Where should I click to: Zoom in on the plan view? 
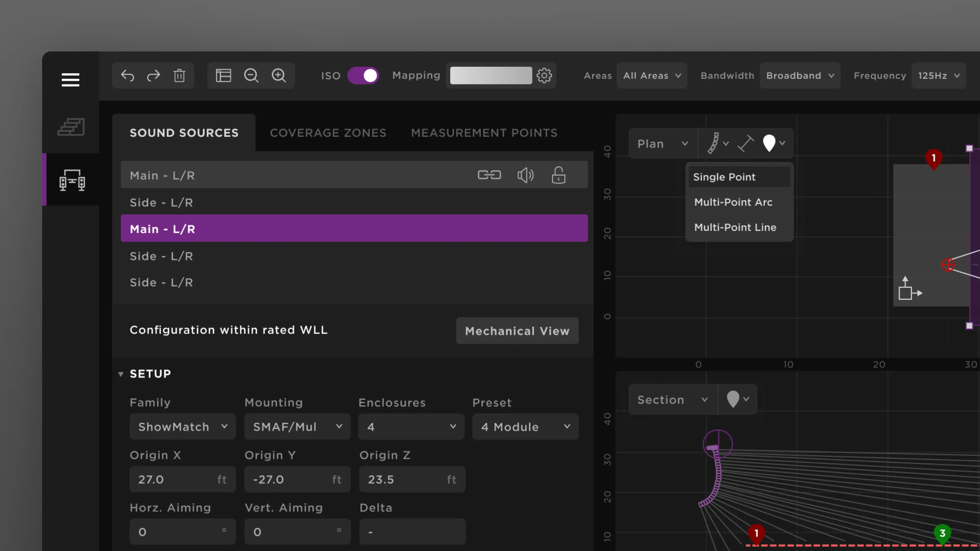click(x=279, y=75)
